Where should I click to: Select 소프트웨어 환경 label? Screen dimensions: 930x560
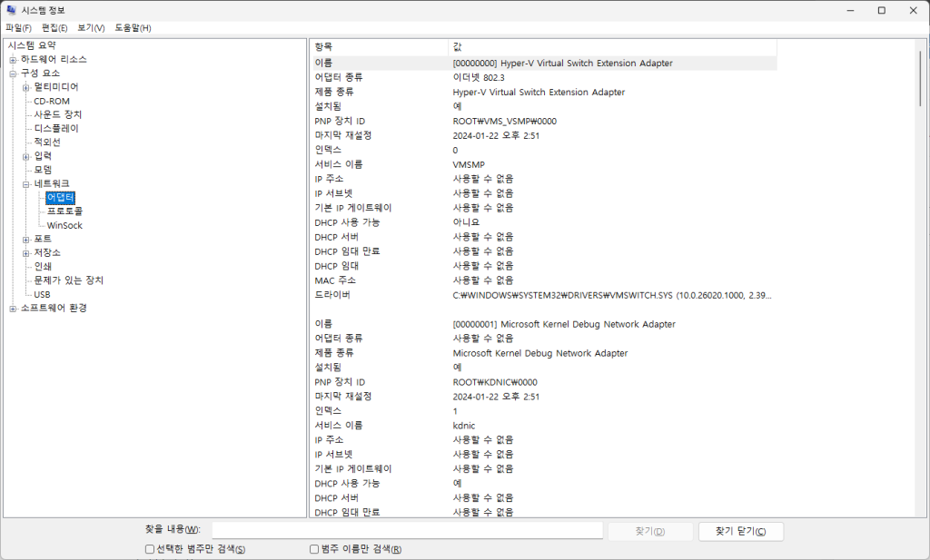pos(54,309)
